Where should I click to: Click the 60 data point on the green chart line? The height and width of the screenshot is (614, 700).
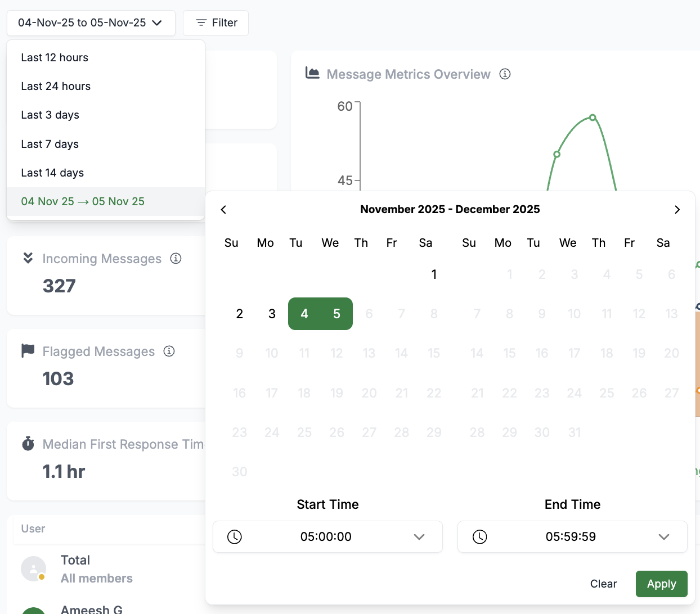[x=593, y=118]
